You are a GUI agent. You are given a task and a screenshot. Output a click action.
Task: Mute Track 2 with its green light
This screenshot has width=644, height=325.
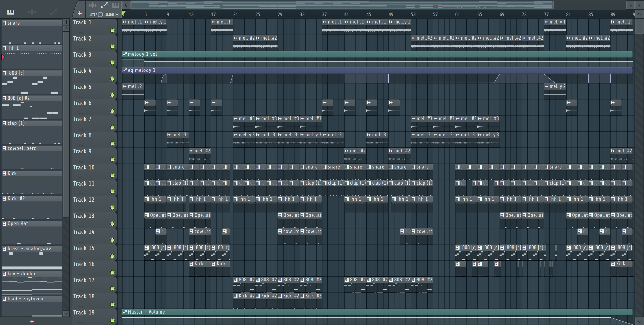coord(112,47)
